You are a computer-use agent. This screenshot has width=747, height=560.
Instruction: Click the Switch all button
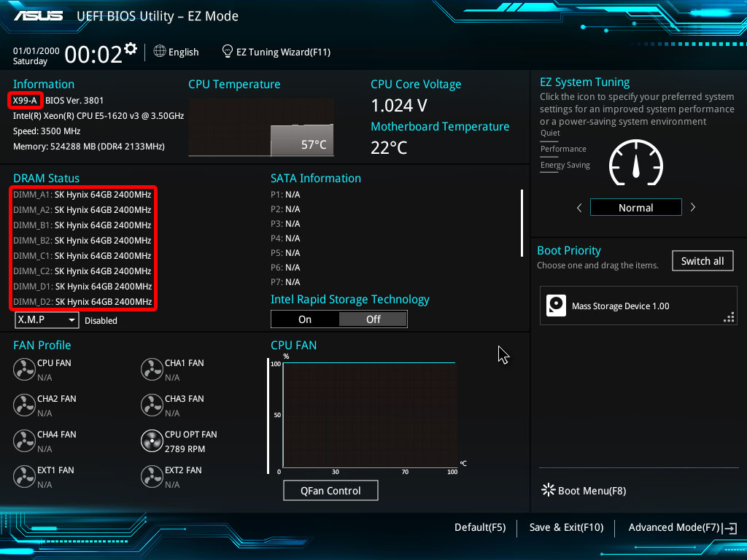703,261
